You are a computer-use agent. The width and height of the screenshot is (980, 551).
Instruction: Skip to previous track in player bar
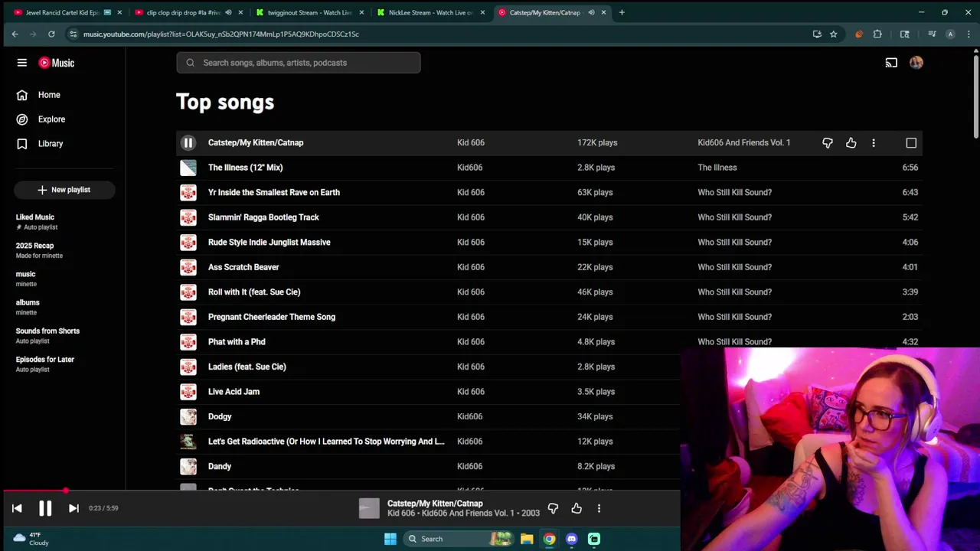[x=17, y=508]
